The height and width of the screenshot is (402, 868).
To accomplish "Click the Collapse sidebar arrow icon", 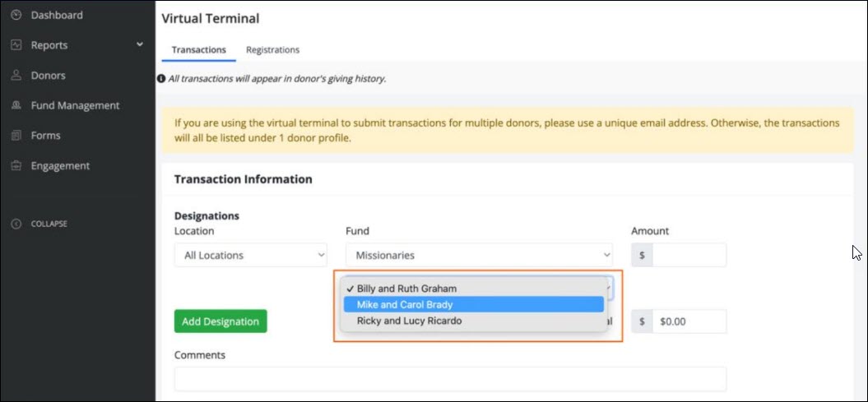I will tap(16, 224).
